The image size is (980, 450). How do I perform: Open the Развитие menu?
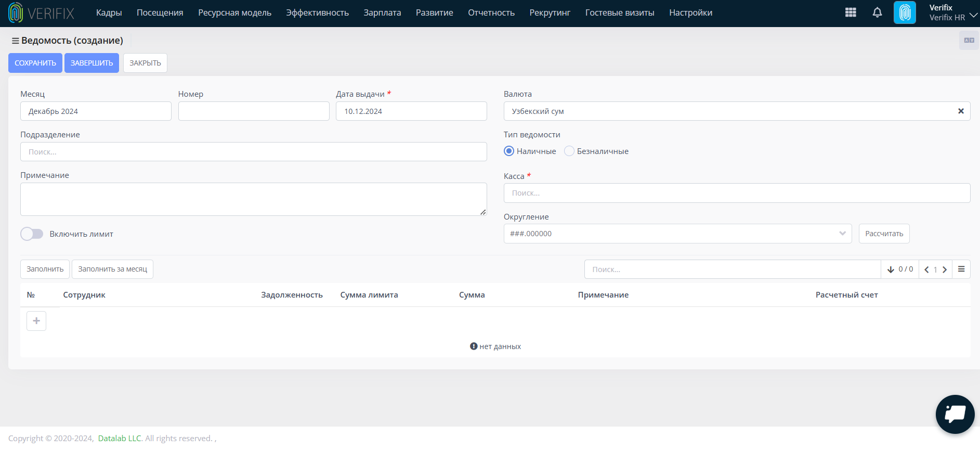[x=435, y=12]
